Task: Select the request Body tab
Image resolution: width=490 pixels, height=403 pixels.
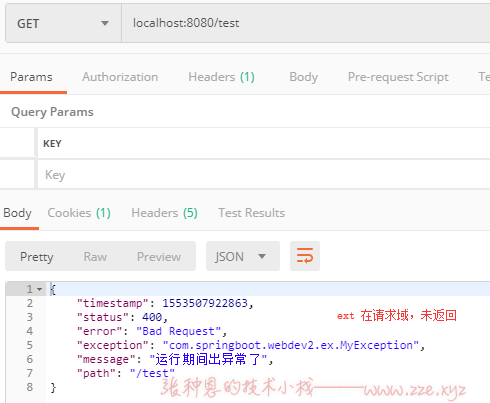Action: [303, 77]
